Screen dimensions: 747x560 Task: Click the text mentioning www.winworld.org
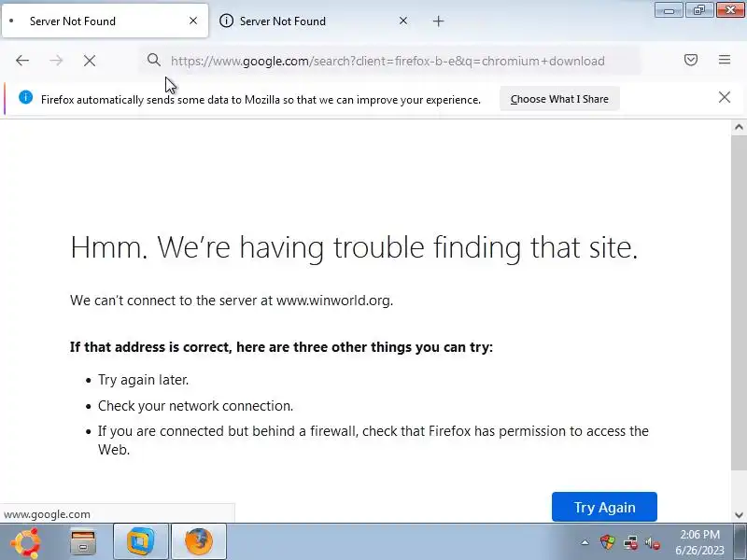(232, 301)
